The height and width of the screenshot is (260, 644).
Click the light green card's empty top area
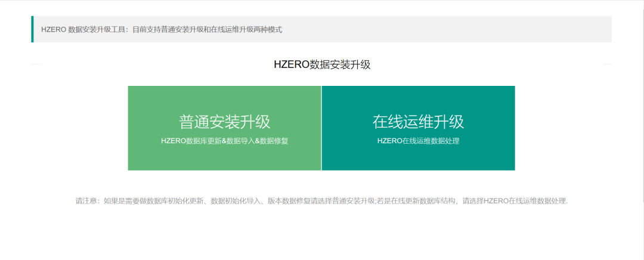pos(224,97)
